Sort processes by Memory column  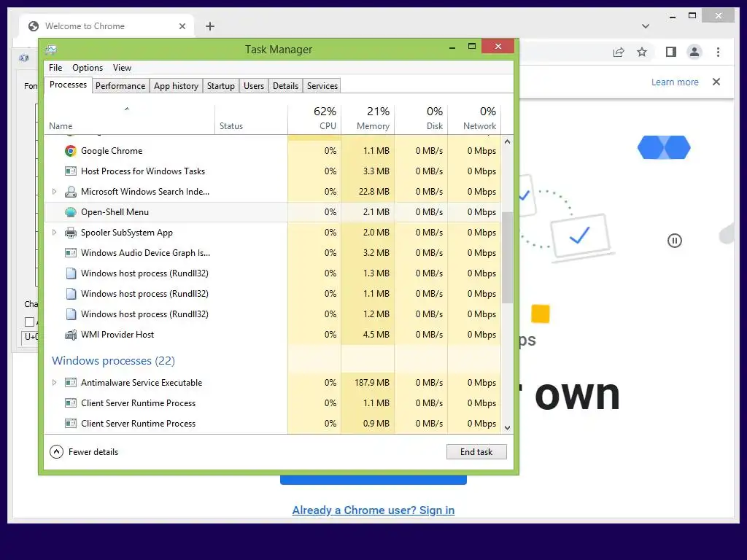coord(368,118)
